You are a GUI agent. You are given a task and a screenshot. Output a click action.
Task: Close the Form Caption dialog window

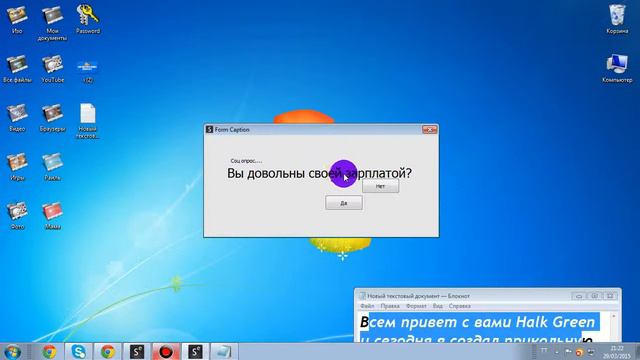[x=429, y=129]
